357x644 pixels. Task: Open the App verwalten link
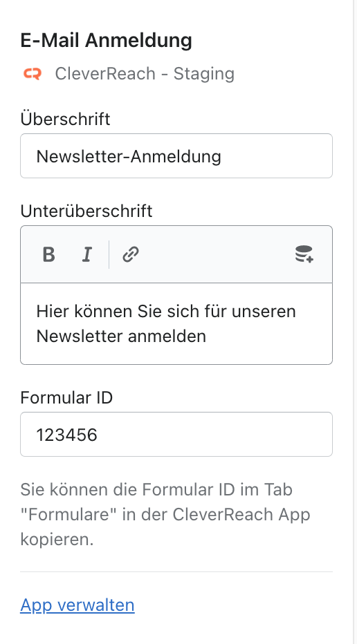click(77, 605)
